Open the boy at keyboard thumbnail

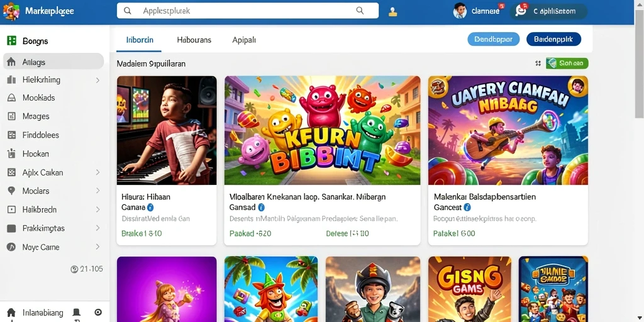click(167, 130)
